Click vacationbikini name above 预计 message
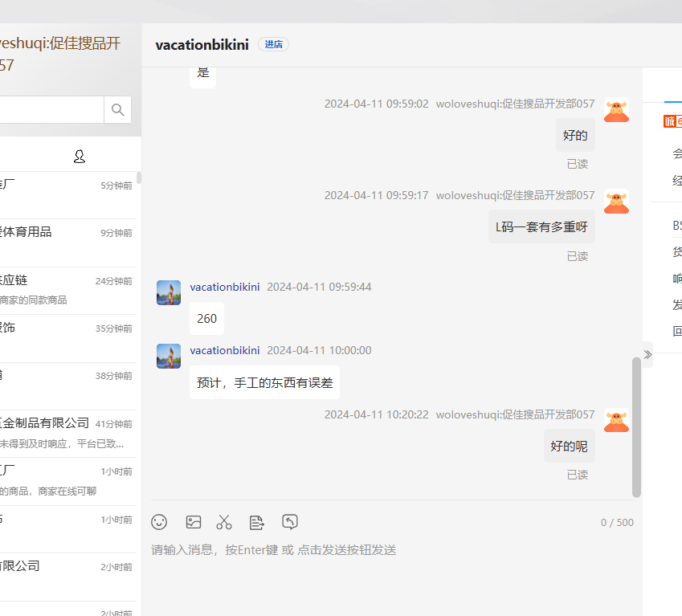 224,350
